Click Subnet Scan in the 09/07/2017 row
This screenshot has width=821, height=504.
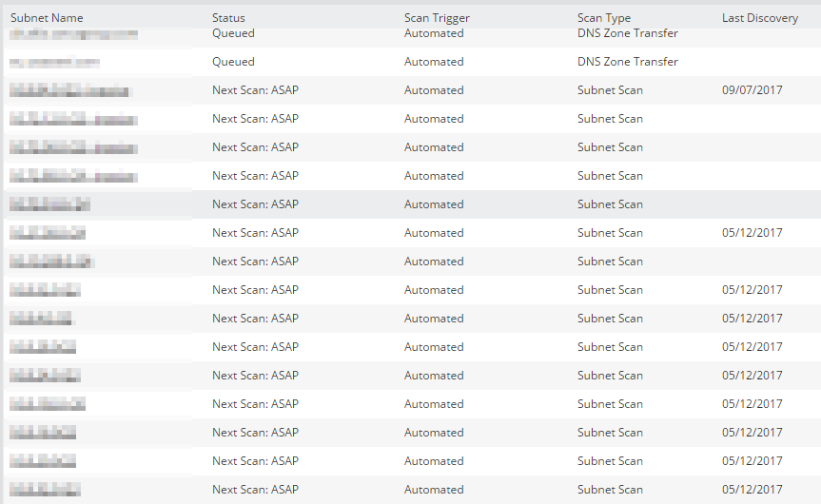point(610,90)
